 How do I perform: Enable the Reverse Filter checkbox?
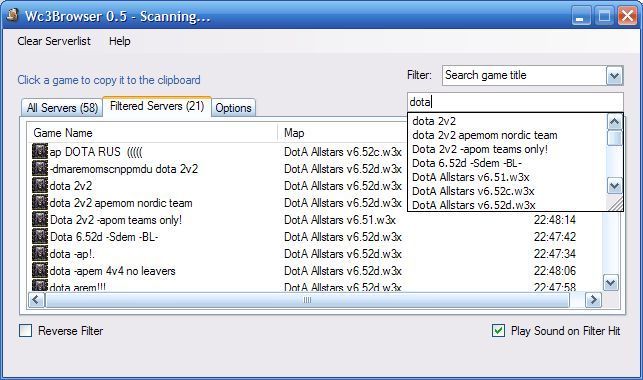pos(25,330)
